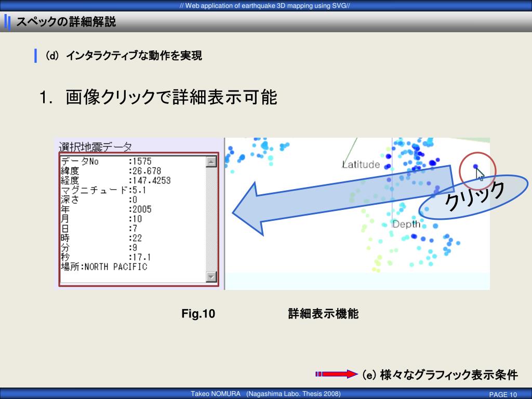Click the scroll down arrow in data box
Screen dimensions: 532x399
click(211, 277)
